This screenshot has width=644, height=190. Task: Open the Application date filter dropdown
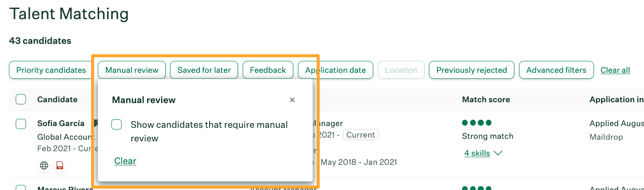335,70
